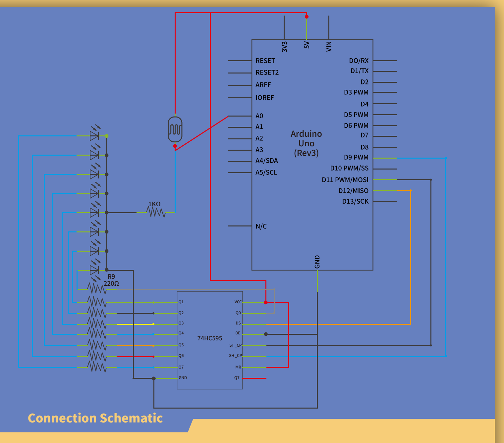Click the DO/RX pin label
The height and width of the screenshot is (443, 504).
pyautogui.click(x=359, y=61)
